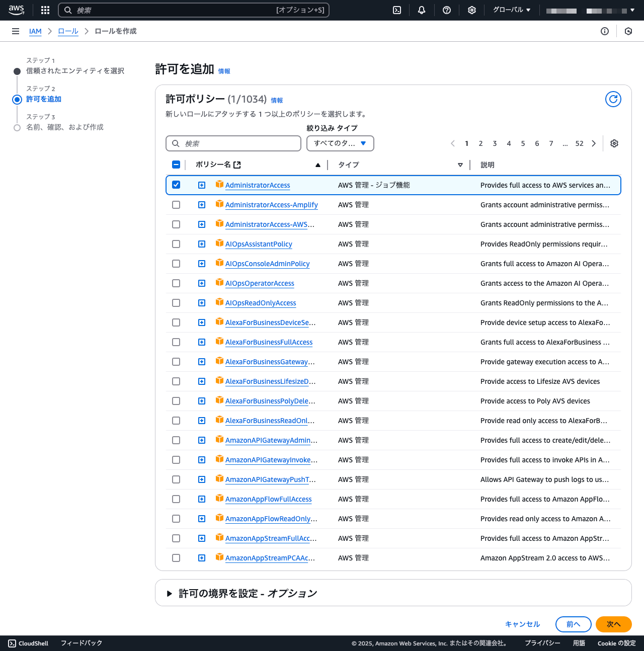The height and width of the screenshot is (651, 644).
Task: Open the AWS home logo
Action: [x=17, y=10]
